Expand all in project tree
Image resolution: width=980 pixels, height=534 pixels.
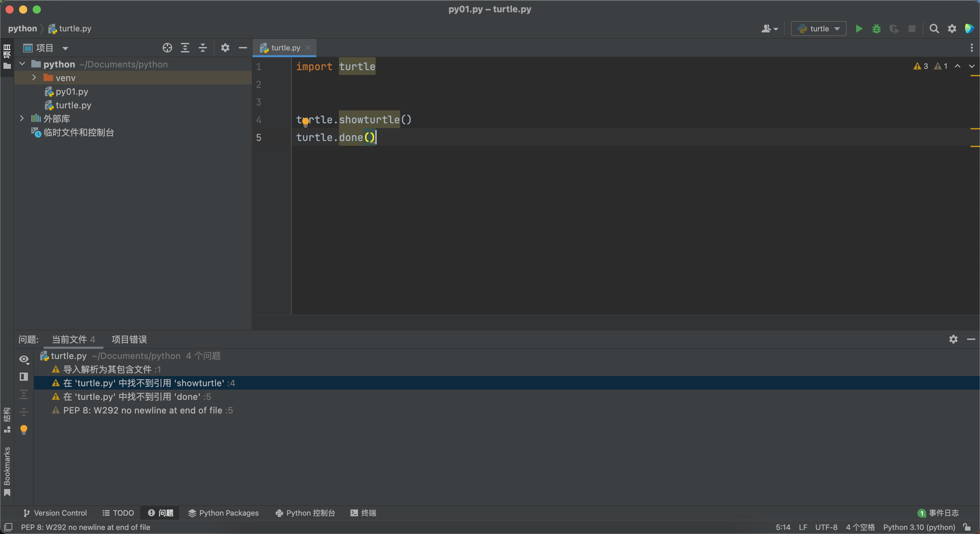pos(185,48)
